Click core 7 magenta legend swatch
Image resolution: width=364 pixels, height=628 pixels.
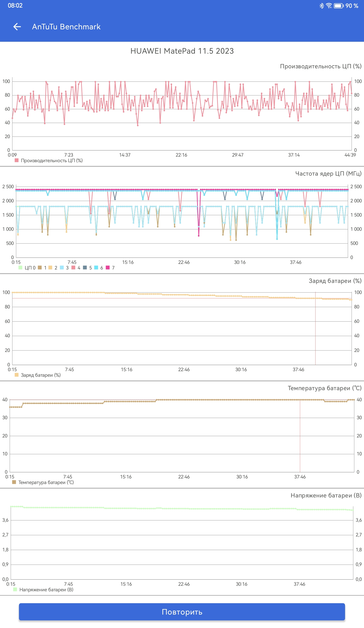108,267
